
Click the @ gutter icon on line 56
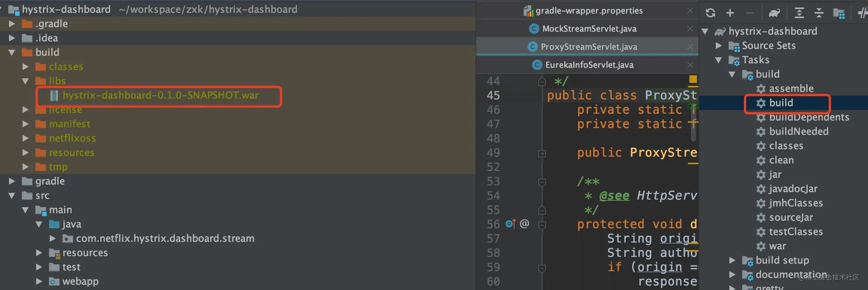pyautogui.click(x=524, y=224)
